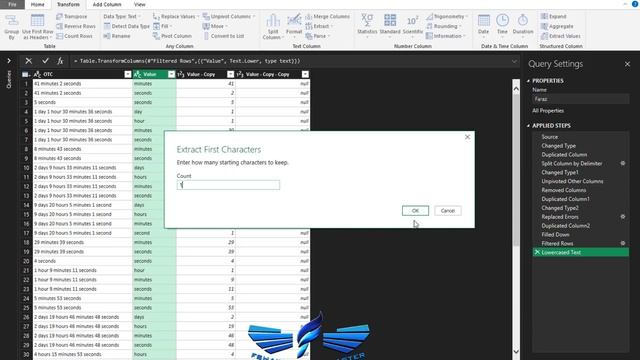The image size is (640, 360).
Task: Open settings gear for Filtered Rows step
Action: 623,243
